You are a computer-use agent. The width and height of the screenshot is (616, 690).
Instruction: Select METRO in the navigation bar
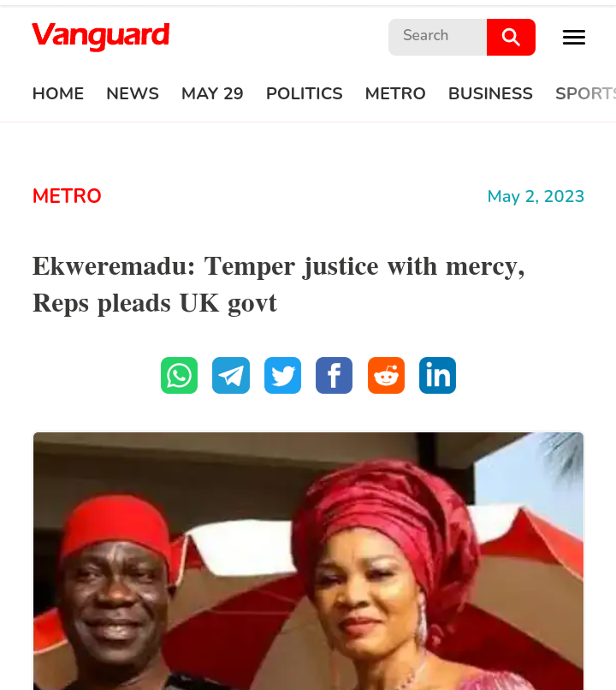395,93
